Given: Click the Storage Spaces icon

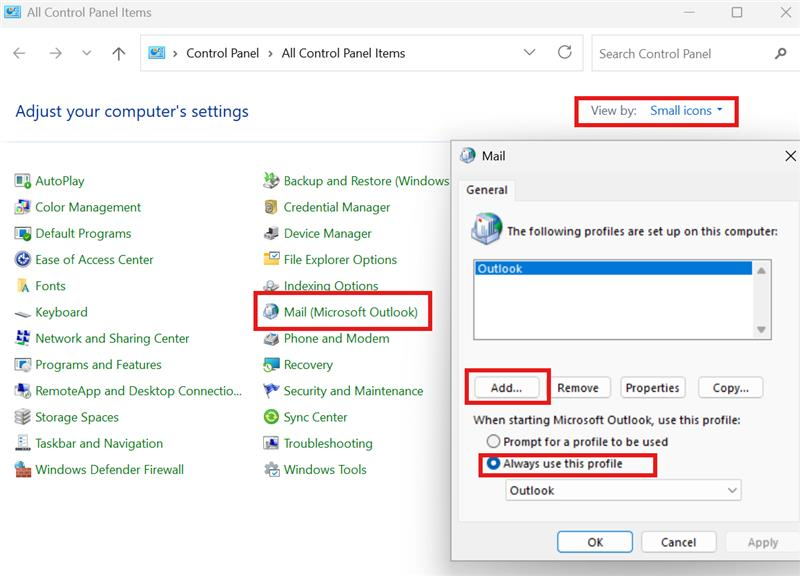Looking at the screenshot, I should click(x=22, y=417).
